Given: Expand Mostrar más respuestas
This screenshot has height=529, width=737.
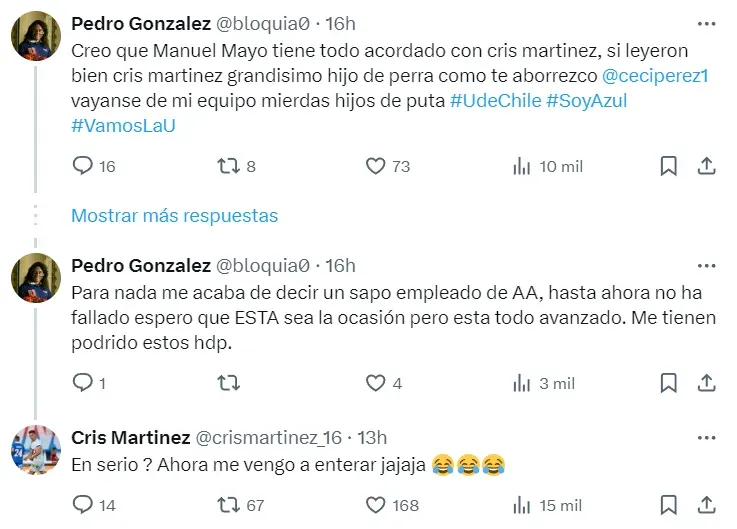Looking at the screenshot, I should pyautogui.click(x=175, y=215).
